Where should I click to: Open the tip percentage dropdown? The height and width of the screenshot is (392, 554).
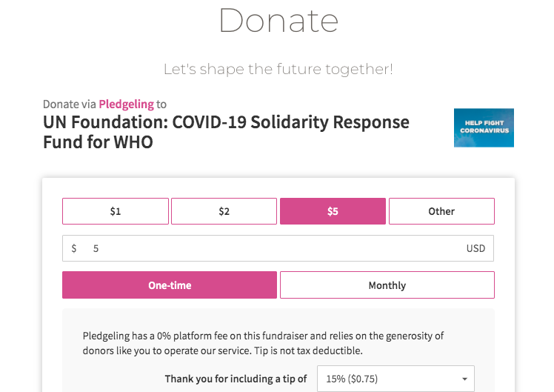pos(396,379)
